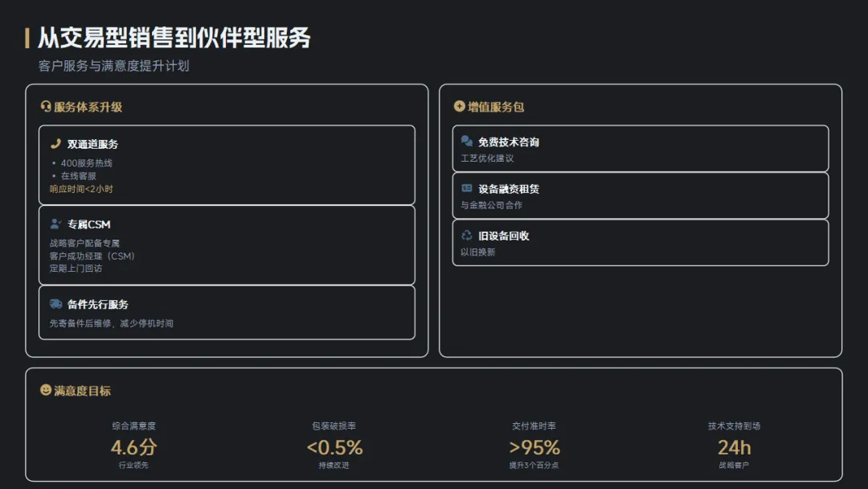Click the recycle icon beside 旧设备回收
Image resolution: width=868 pixels, height=489 pixels.
tap(467, 236)
